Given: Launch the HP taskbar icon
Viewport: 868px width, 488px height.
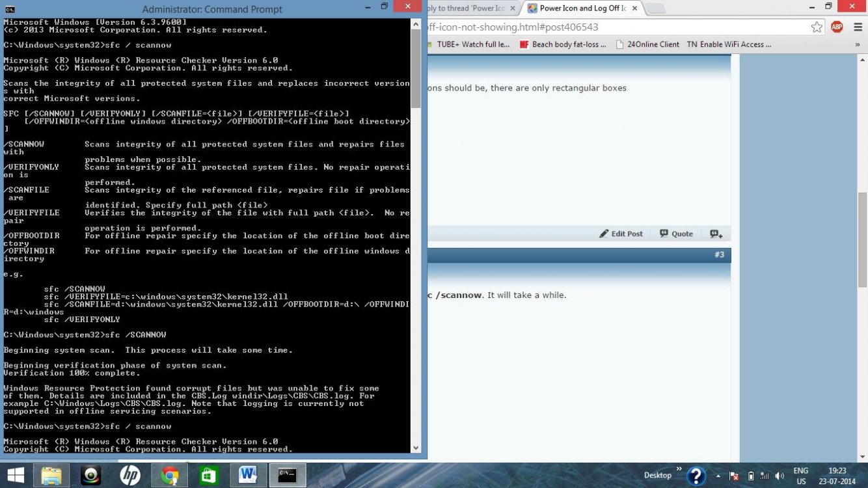Looking at the screenshot, I should tap(130, 476).
